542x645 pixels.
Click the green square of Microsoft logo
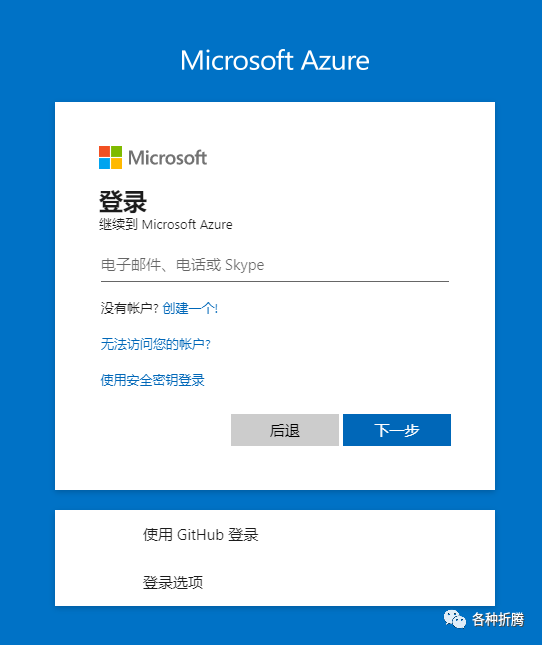pyautogui.click(x=116, y=151)
